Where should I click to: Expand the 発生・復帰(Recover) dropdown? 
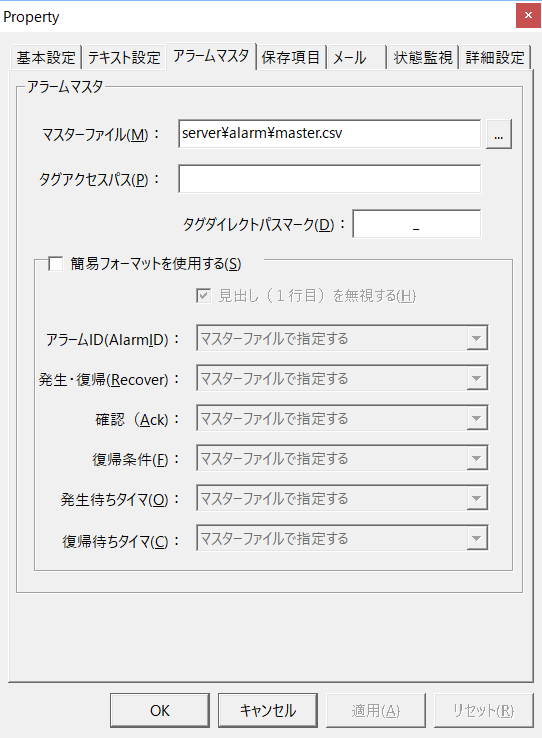tap(342, 378)
